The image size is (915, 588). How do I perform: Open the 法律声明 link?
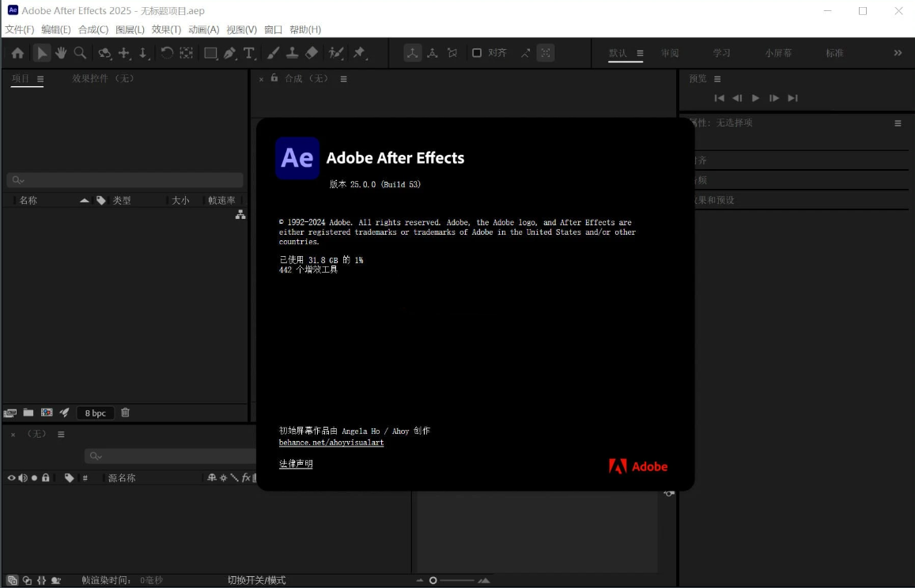click(295, 463)
